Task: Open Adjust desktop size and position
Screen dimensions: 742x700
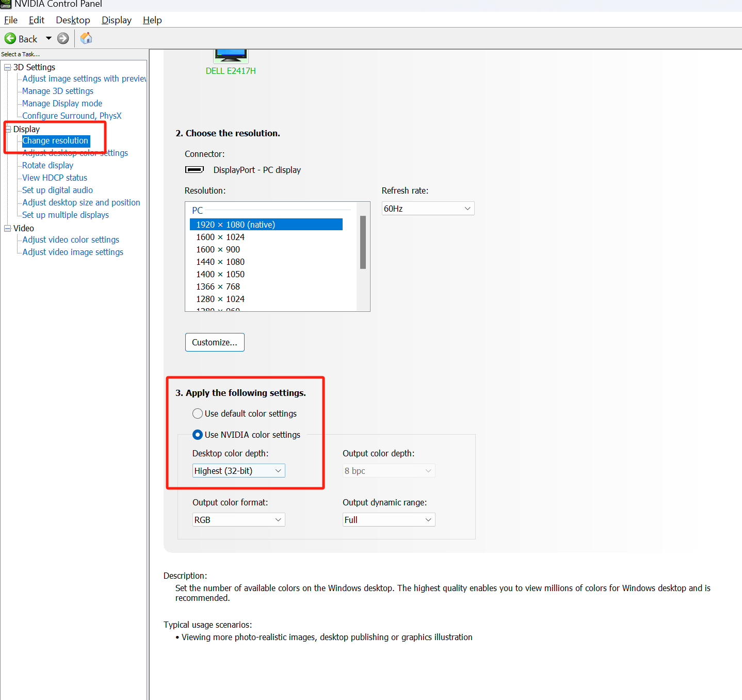Action: [81, 202]
